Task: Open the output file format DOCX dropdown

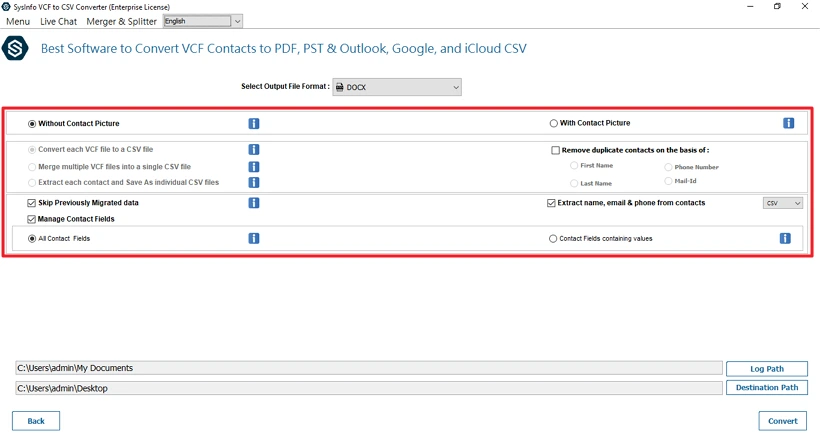Action: (397, 87)
